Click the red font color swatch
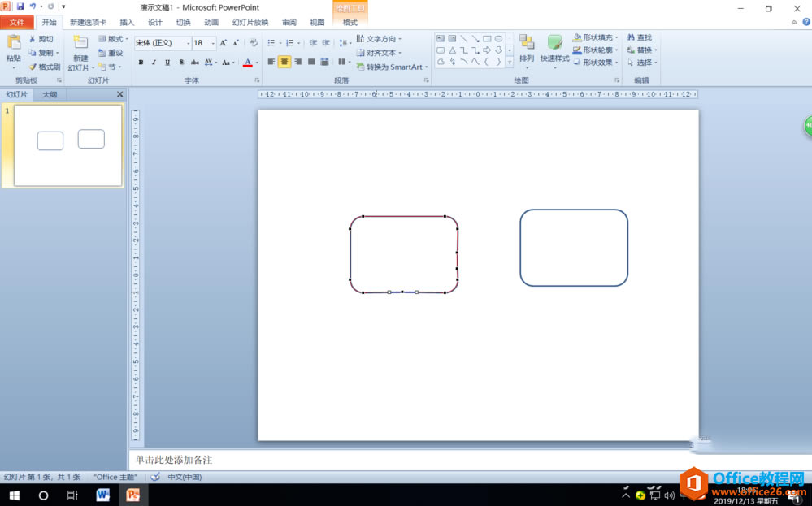This screenshot has height=506, width=812. (248, 64)
